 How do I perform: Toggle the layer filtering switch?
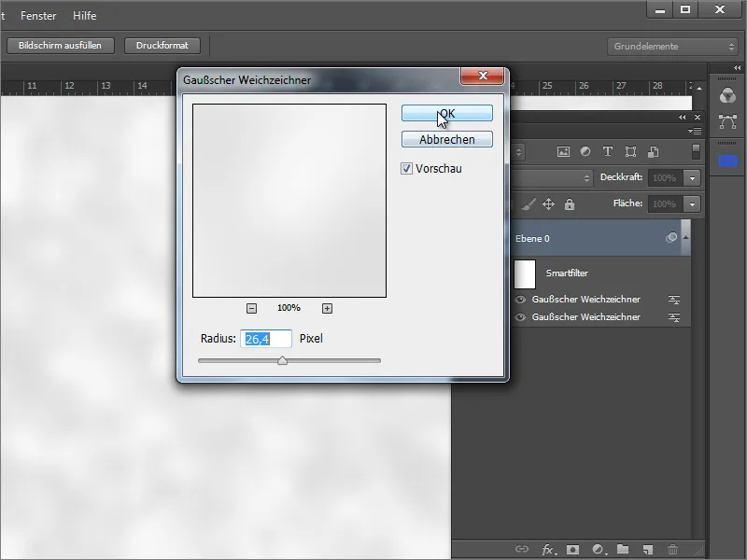696,152
